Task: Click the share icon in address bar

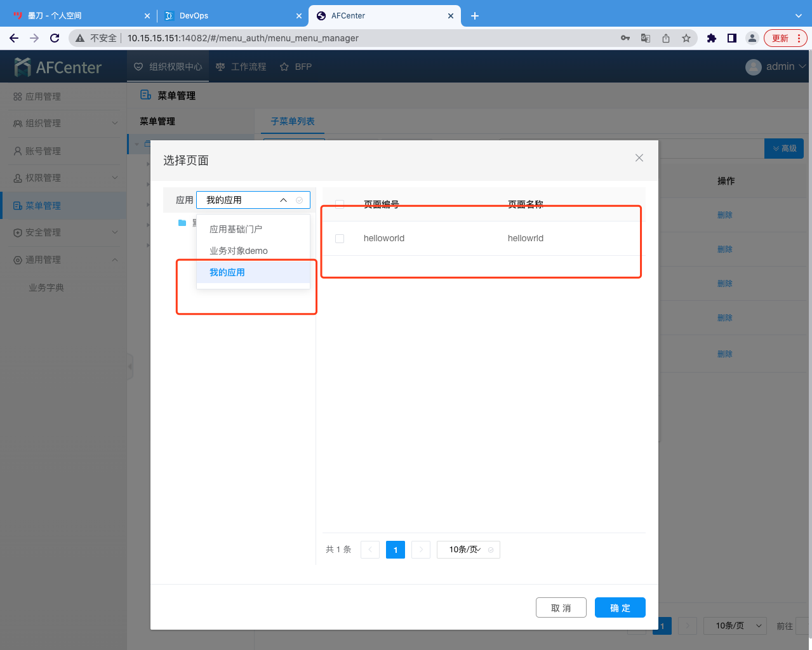Action: pos(666,38)
